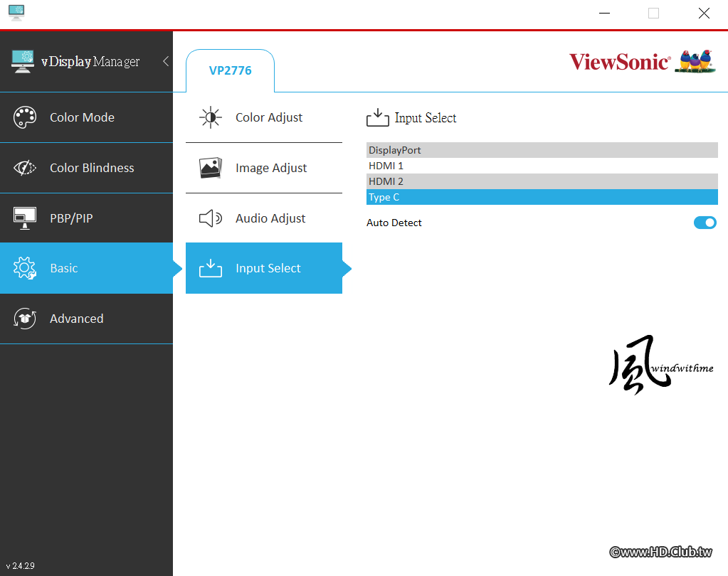The image size is (728, 576).
Task: Click the PBP/PIP monitor icon
Action: click(x=25, y=218)
